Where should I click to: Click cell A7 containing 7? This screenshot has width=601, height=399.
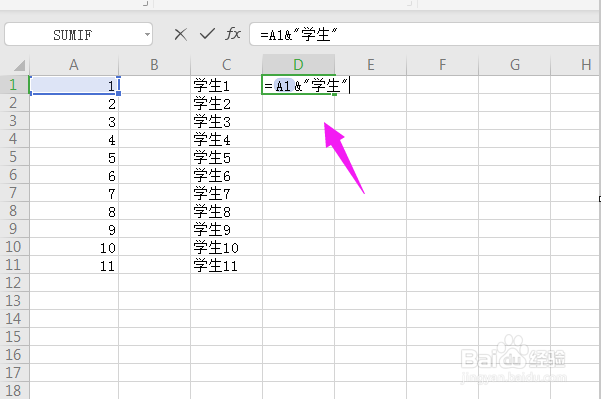[x=74, y=193]
